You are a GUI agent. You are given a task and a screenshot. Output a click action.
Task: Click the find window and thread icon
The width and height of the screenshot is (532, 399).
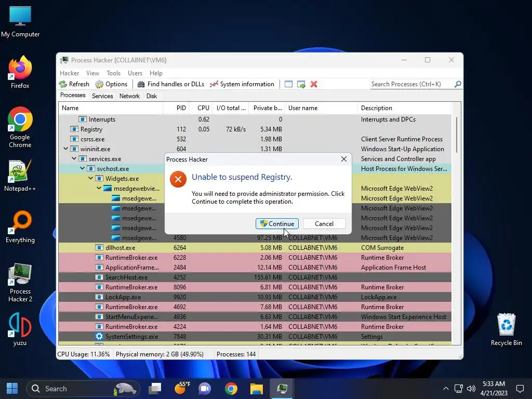tap(301, 84)
